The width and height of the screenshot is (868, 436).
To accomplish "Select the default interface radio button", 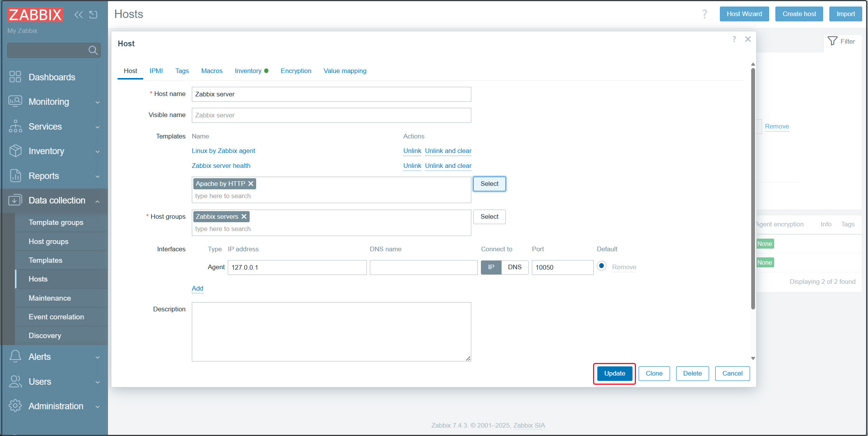I will click(x=602, y=266).
